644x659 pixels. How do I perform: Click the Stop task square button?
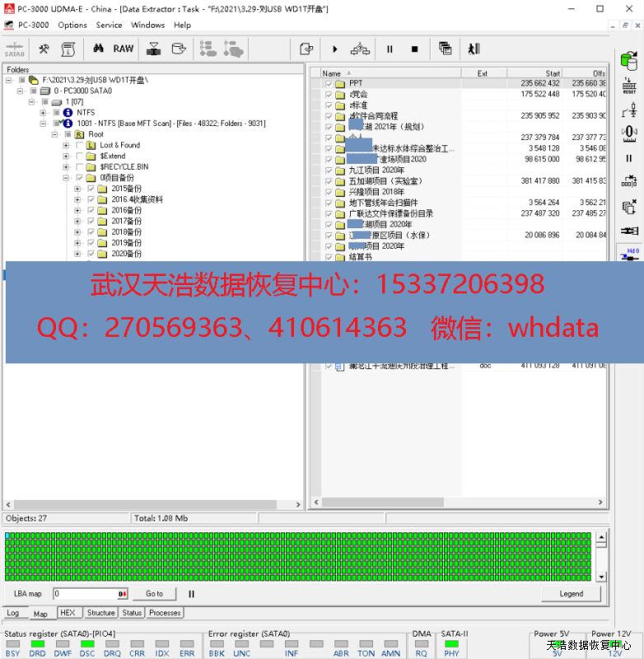pyautogui.click(x=414, y=49)
